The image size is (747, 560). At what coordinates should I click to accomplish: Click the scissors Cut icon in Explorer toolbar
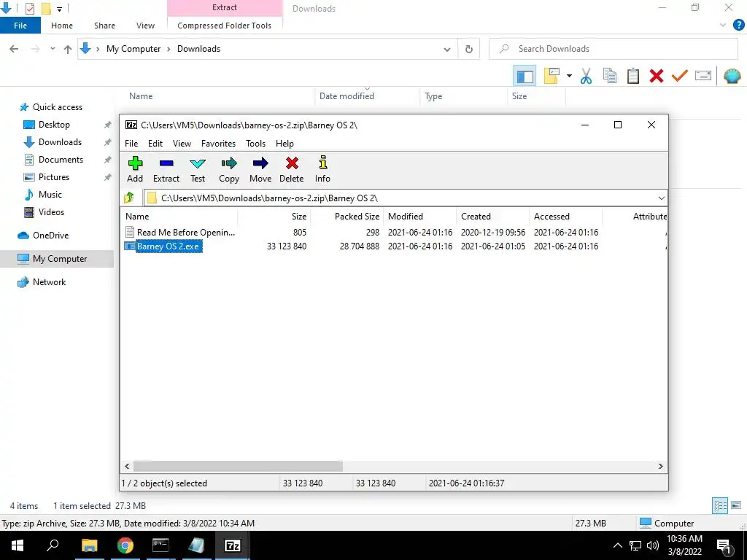(x=586, y=76)
